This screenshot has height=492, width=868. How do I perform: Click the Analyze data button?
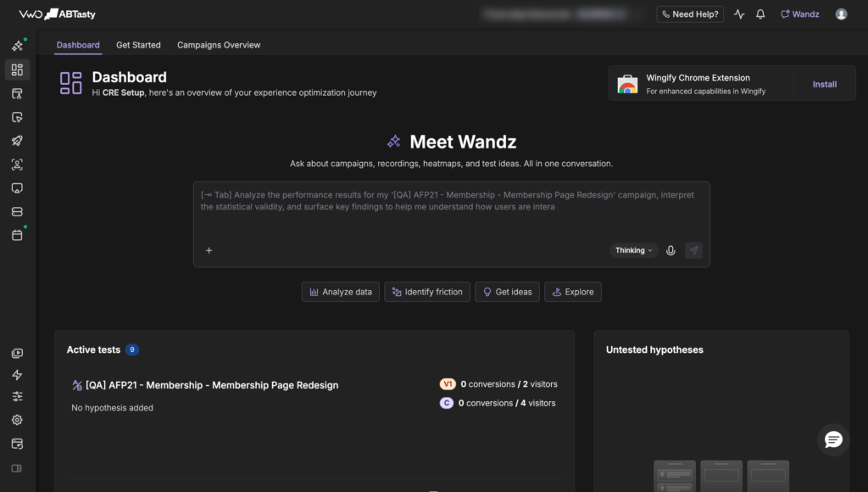coord(341,292)
